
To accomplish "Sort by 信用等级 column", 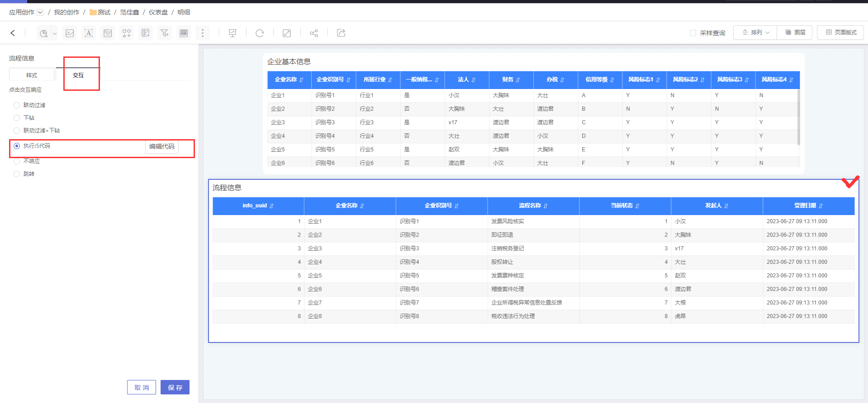I will 612,80.
